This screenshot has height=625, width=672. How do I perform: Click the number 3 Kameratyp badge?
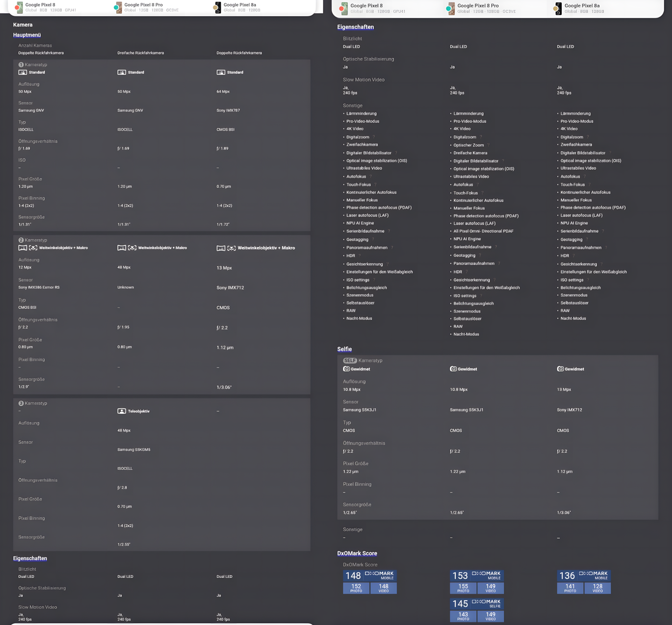click(21, 403)
